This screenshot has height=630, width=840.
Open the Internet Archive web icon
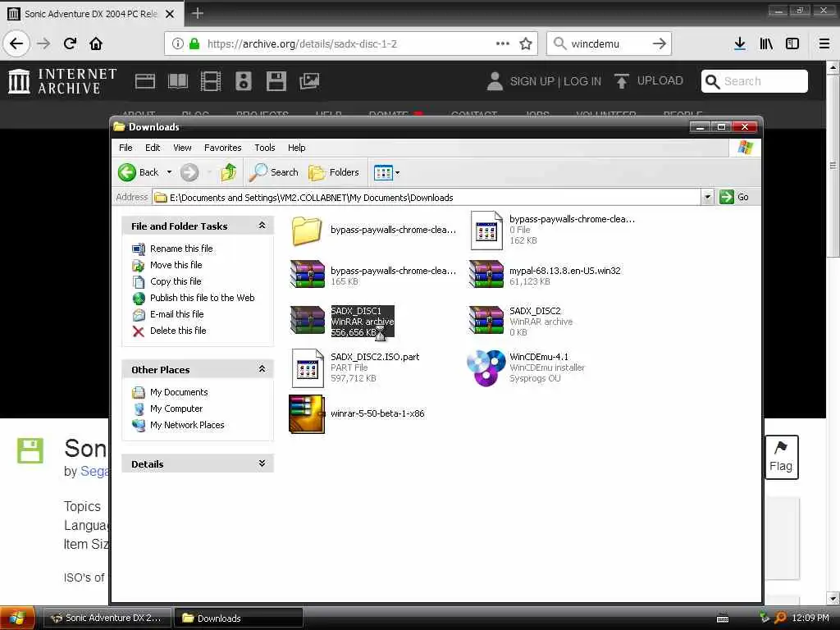click(145, 81)
